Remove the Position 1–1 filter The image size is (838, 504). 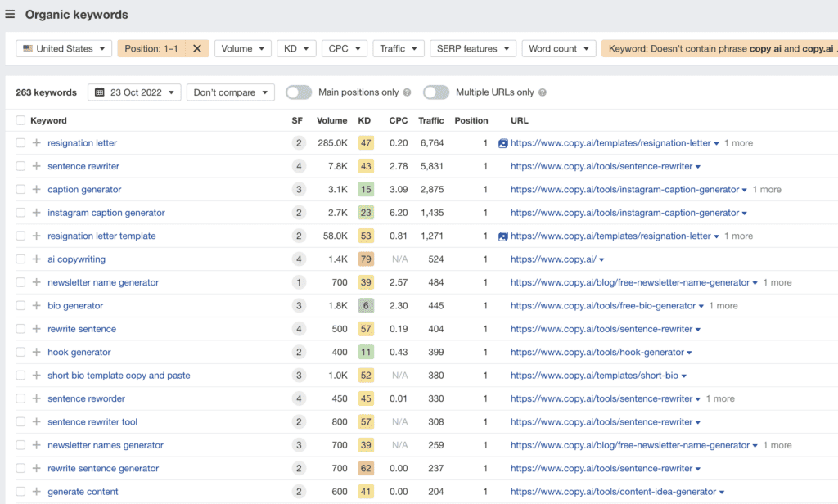196,48
